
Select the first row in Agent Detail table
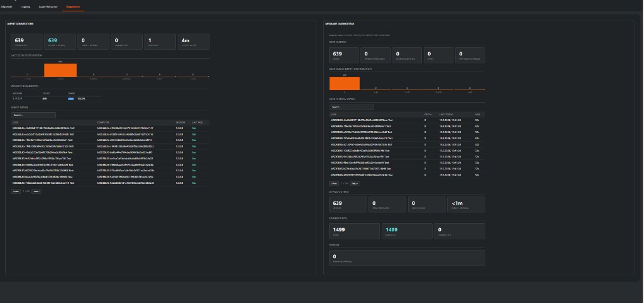(x=110, y=129)
